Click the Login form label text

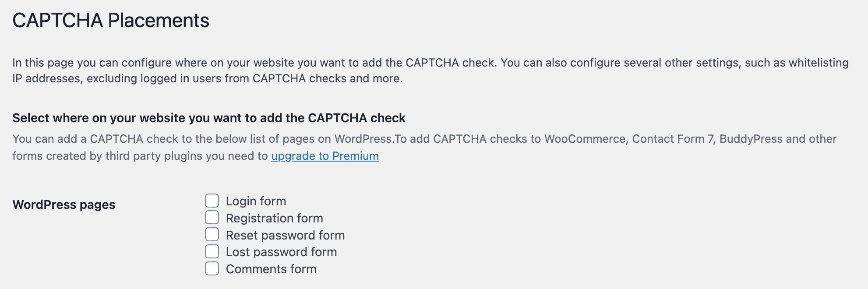tap(255, 201)
